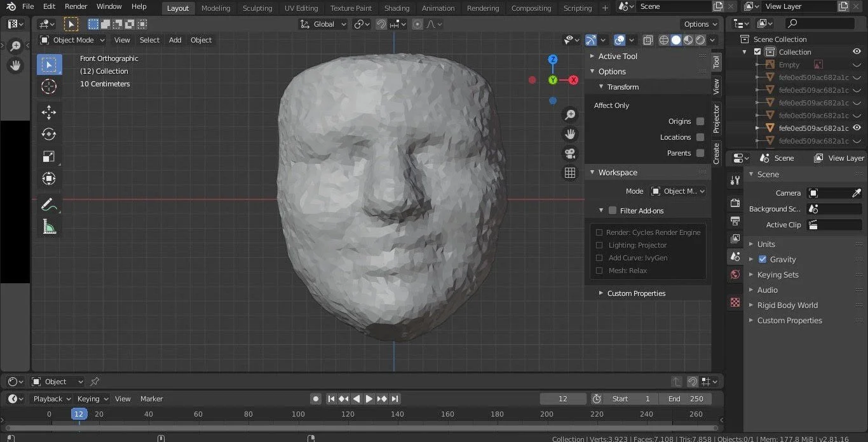The width and height of the screenshot is (868, 442).
Task: Click the End frame field
Action: [685, 399]
